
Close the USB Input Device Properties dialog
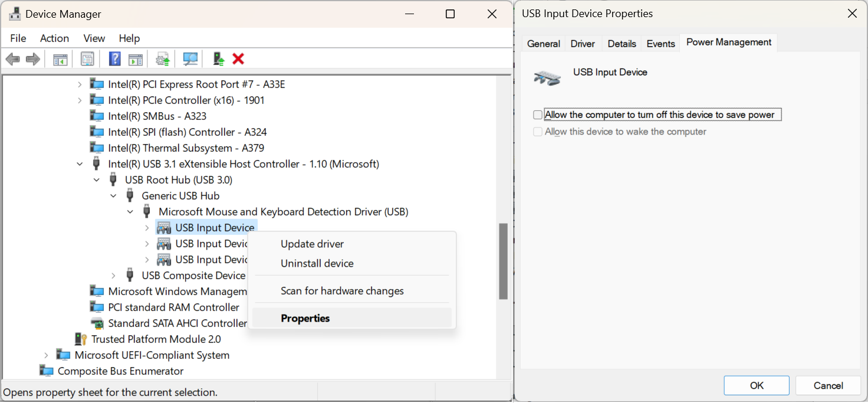point(852,14)
